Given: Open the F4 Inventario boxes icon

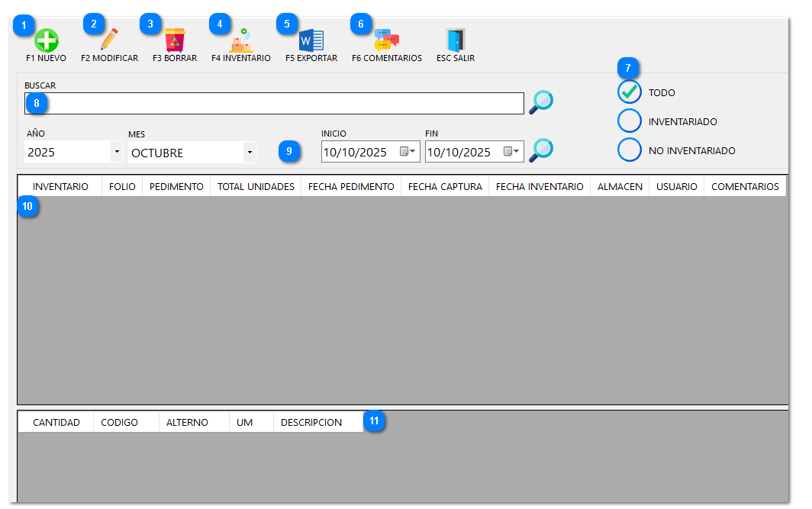Looking at the screenshot, I should pyautogui.click(x=241, y=40).
